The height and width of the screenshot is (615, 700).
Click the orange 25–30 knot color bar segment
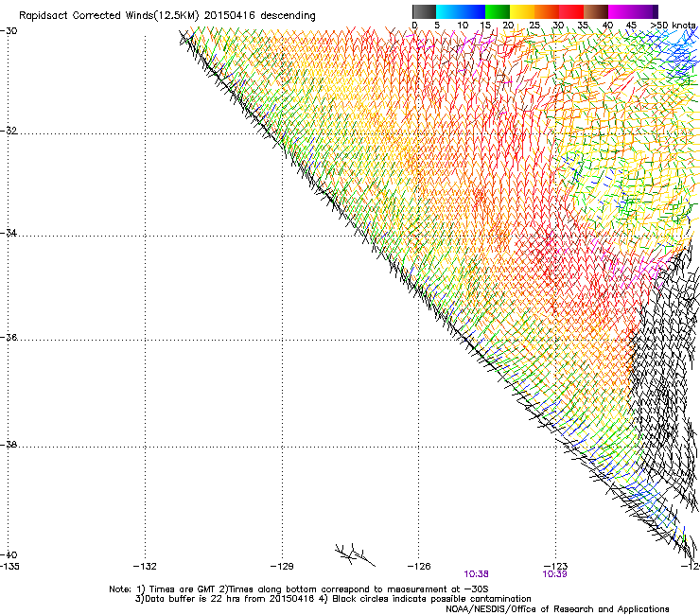(547, 11)
